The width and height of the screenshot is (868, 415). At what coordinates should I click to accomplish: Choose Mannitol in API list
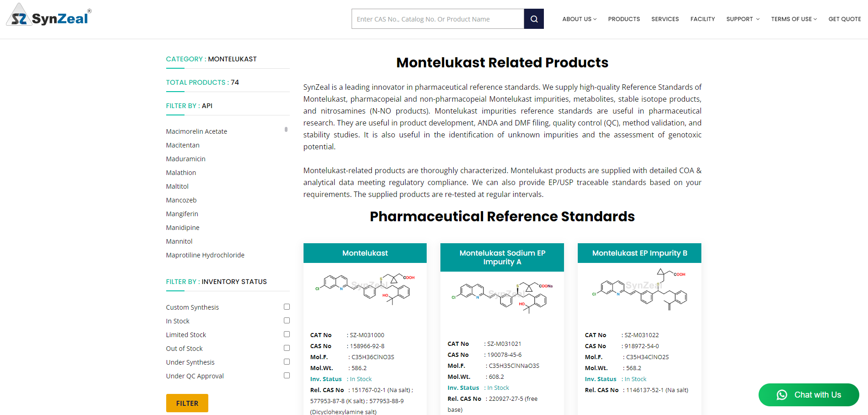click(x=179, y=241)
